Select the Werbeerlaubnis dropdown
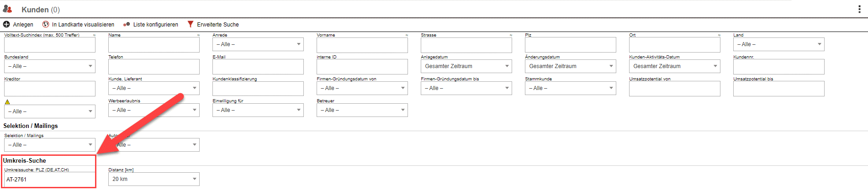The image size is (868, 191). point(153,110)
